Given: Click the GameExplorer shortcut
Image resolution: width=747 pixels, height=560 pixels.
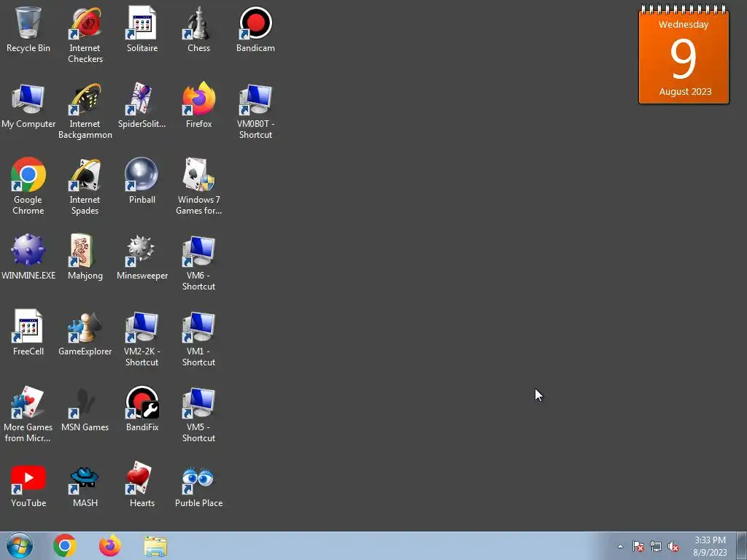Looking at the screenshot, I should 85,332.
